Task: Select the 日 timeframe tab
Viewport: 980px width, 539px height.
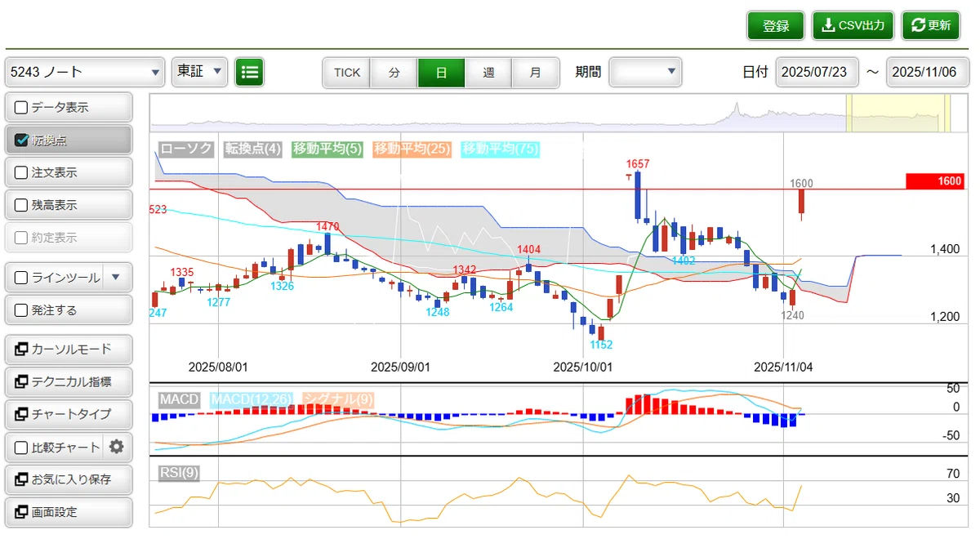Action: [441, 72]
